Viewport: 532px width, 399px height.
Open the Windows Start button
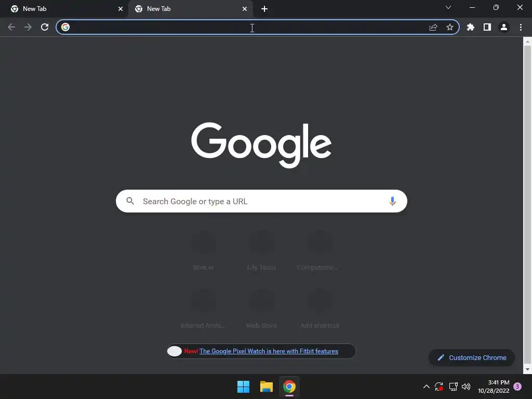pyautogui.click(x=243, y=387)
